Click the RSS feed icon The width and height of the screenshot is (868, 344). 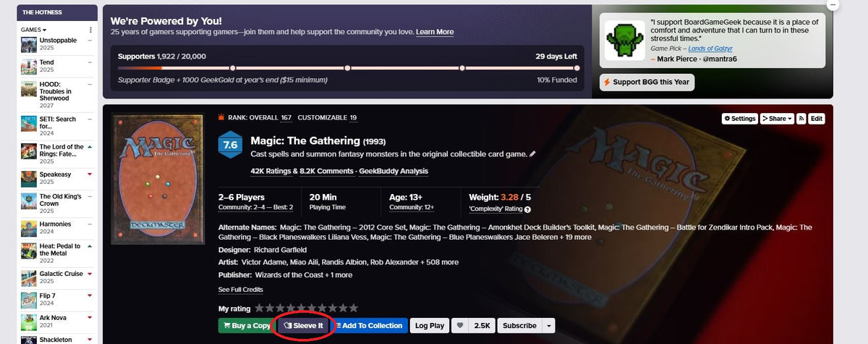point(801,119)
